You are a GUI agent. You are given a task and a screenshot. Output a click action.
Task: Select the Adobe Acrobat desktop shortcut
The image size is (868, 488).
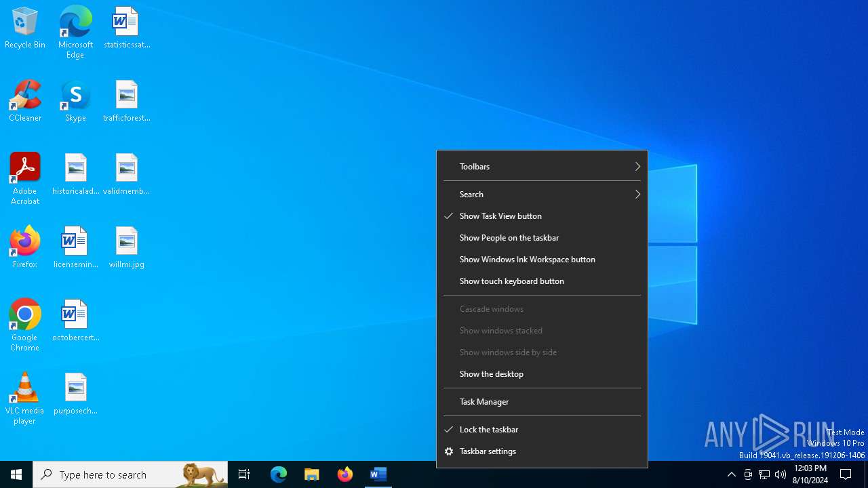(25, 179)
